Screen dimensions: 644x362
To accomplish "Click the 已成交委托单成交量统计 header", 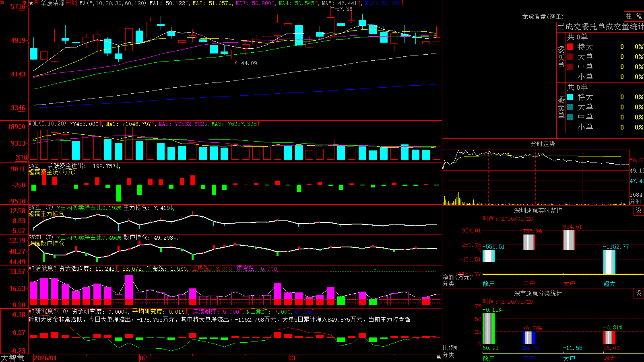I will pyautogui.click(x=601, y=27).
